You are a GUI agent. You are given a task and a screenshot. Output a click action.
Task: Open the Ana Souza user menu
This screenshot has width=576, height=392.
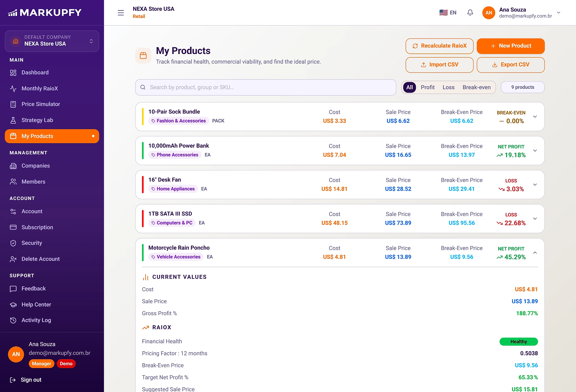pyautogui.click(x=522, y=13)
